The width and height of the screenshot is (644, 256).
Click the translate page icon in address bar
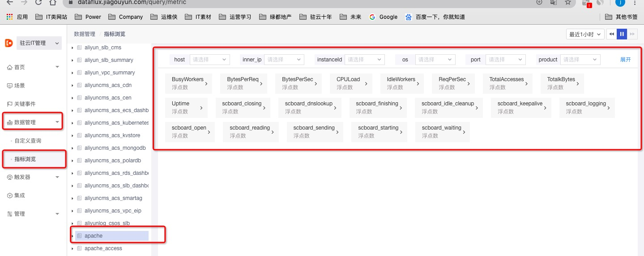tap(554, 2)
